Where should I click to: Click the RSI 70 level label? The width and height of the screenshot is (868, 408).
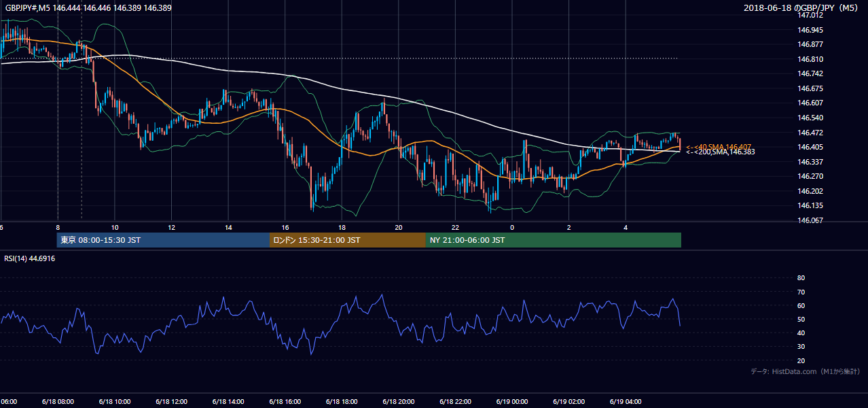pos(801,292)
